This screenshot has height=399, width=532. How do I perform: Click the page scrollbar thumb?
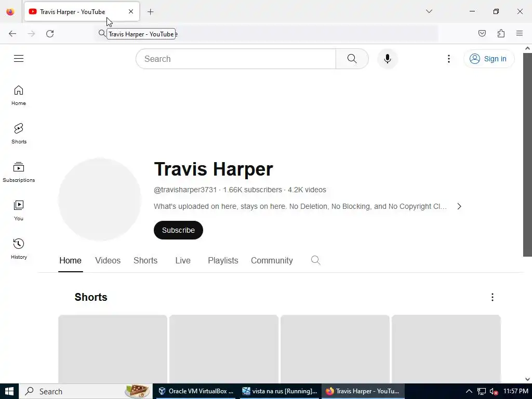tap(527, 155)
